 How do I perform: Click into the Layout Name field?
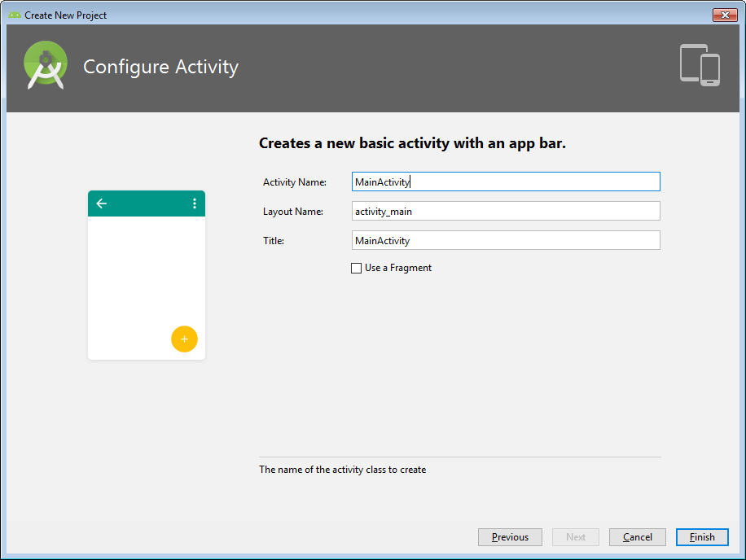(505, 211)
